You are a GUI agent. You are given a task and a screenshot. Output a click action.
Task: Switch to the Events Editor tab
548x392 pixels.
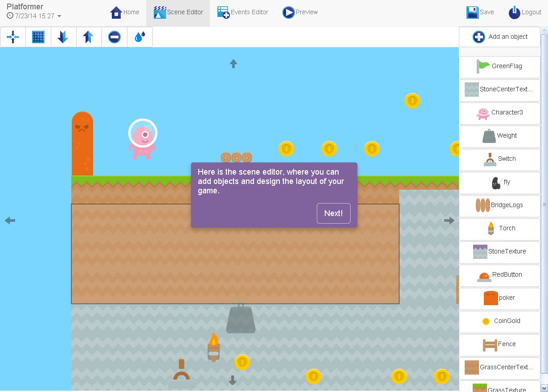coord(243,12)
